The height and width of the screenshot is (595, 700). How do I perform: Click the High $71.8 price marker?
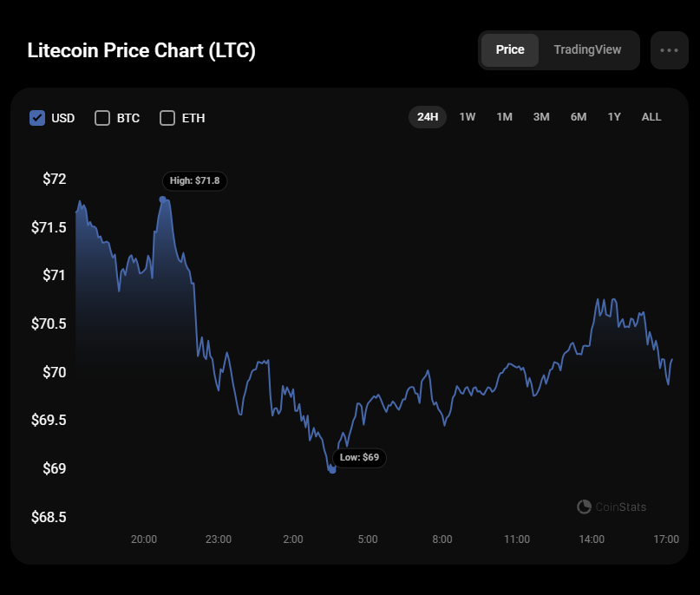pyautogui.click(x=195, y=180)
